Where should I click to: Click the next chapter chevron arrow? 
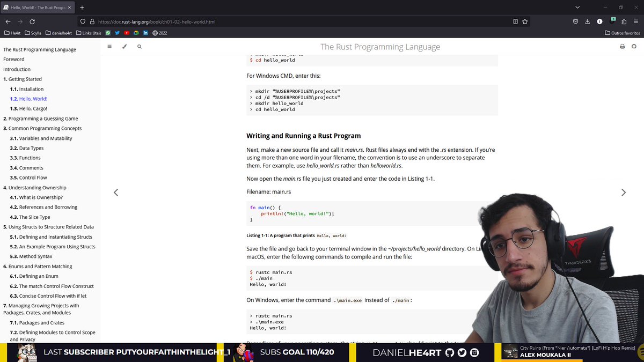tap(624, 192)
